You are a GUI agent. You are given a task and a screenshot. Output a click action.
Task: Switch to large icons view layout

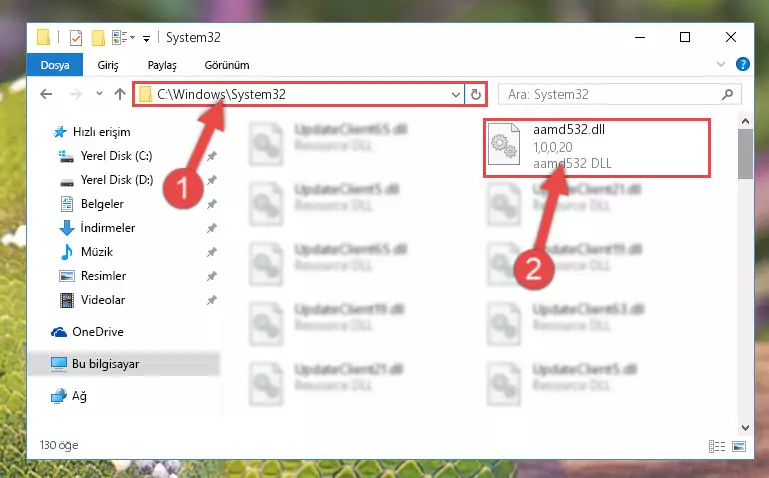pos(739,446)
